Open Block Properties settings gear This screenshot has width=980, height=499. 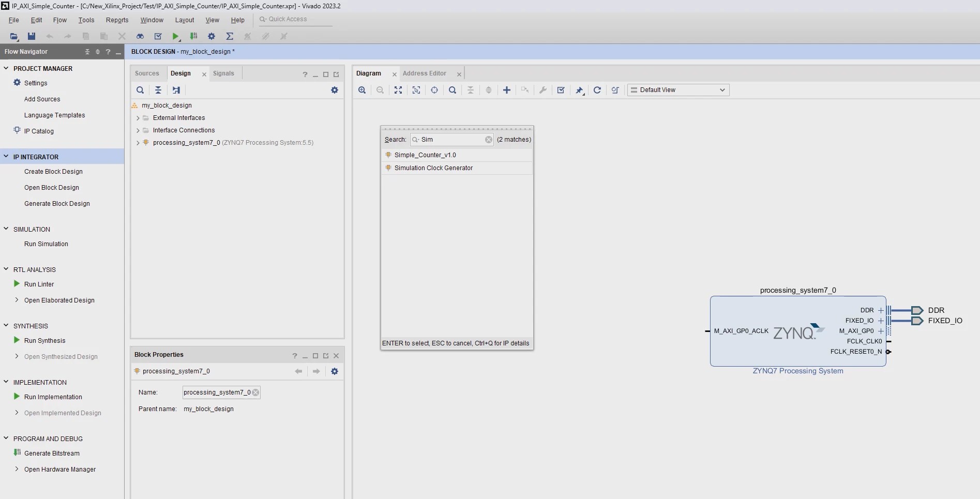335,371
